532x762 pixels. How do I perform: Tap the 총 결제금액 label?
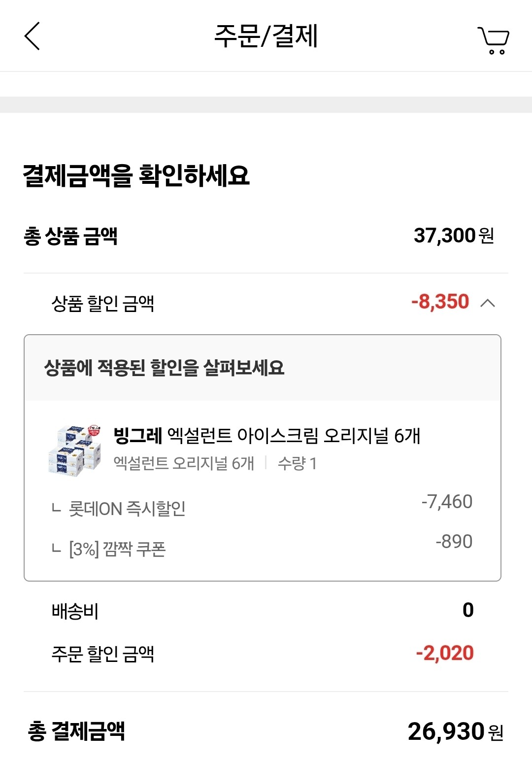coord(76,731)
